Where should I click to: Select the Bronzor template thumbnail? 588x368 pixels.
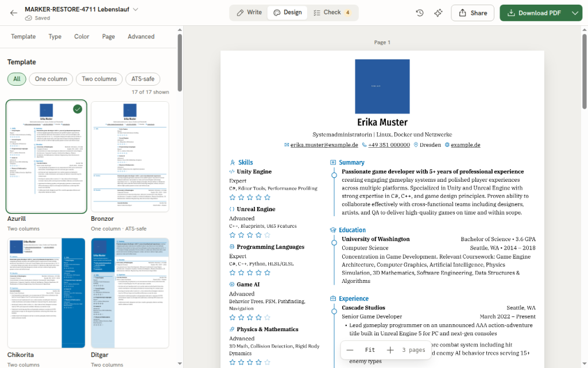pos(130,156)
